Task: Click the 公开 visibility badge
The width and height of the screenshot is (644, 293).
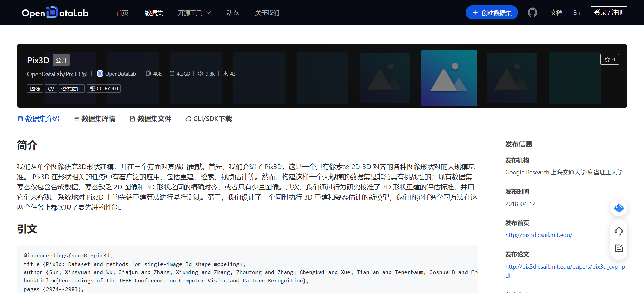Action: click(x=61, y=60)
